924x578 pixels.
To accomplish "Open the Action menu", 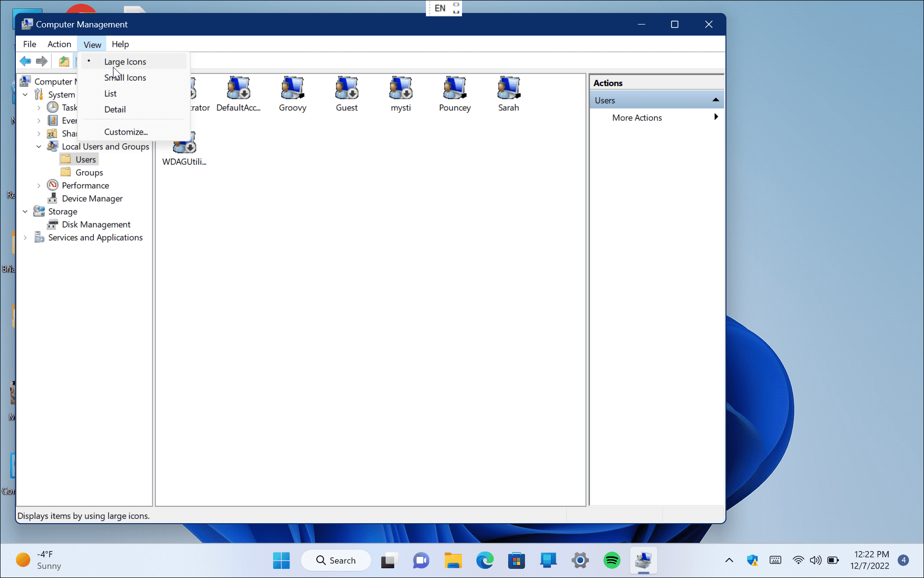I will (59, 44).
